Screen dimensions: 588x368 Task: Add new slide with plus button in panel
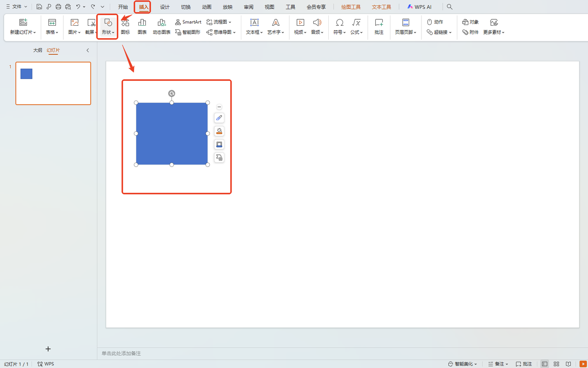[48, 349]
